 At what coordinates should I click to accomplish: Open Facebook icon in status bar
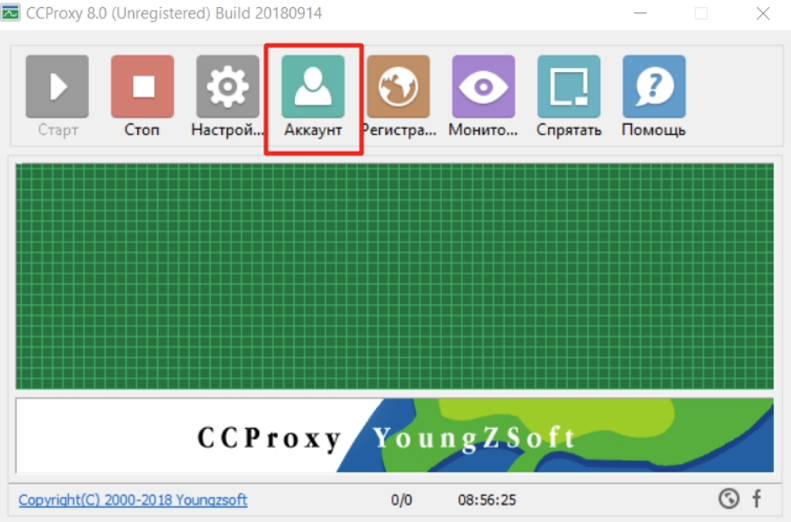point(757,499)
